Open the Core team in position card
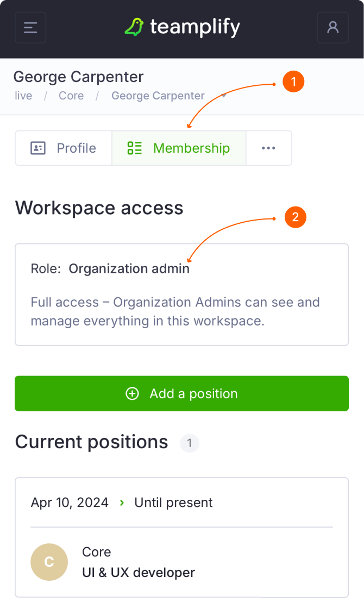The height and width of the screenshot is (608, 364). coord(97,552)
